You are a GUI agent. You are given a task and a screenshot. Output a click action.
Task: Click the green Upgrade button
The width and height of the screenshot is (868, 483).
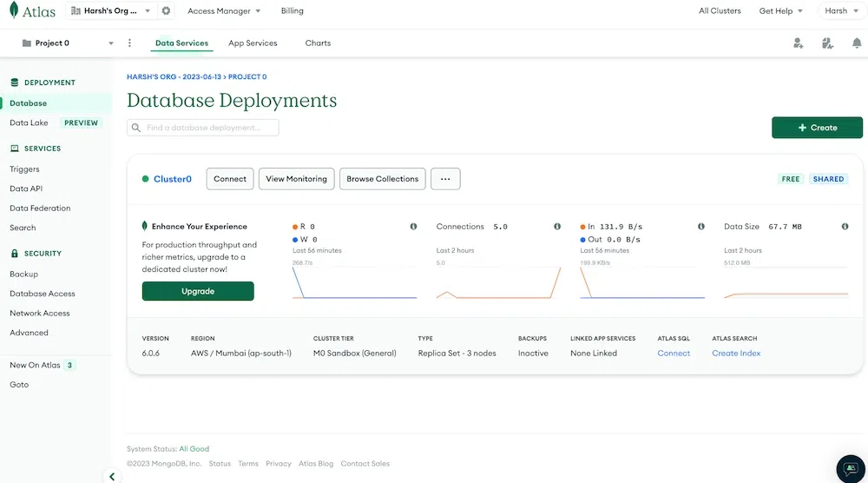pos(198,291)
